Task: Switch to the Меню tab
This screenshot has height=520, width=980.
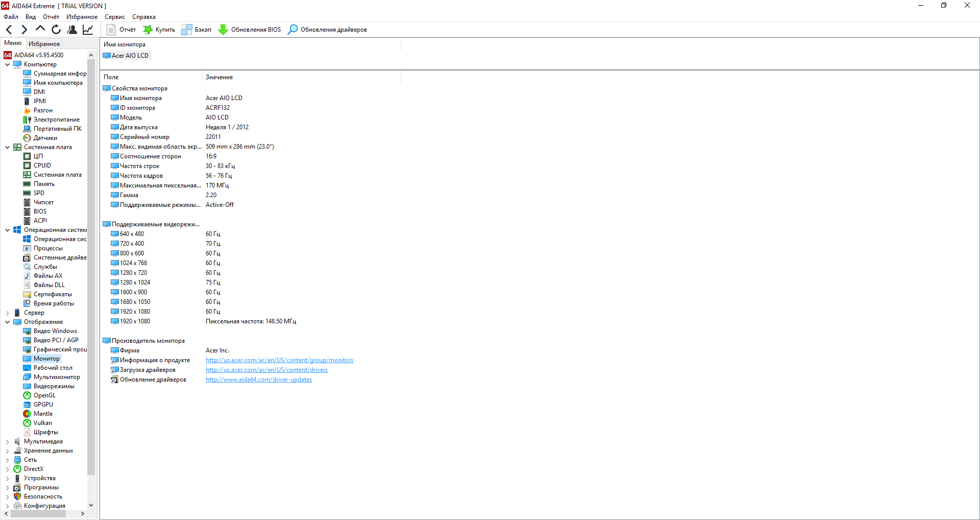Action: tap(13, 43)
